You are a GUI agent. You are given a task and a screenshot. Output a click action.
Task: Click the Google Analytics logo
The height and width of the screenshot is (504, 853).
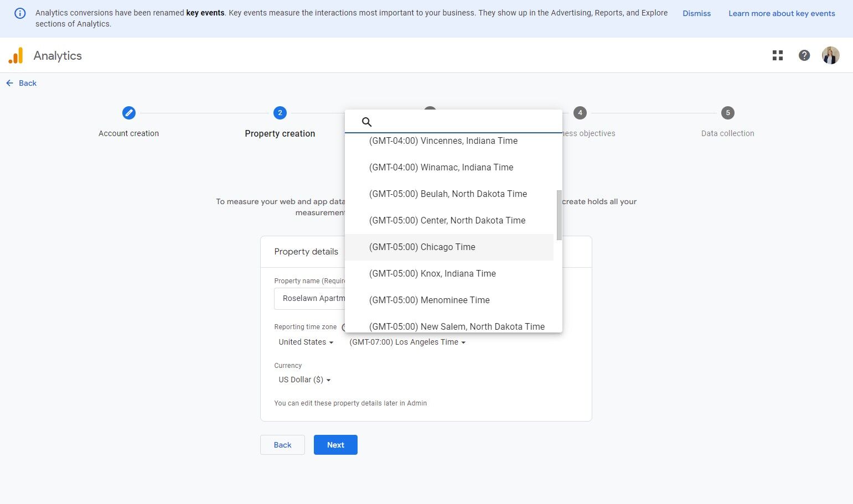[x=16, y=55]
